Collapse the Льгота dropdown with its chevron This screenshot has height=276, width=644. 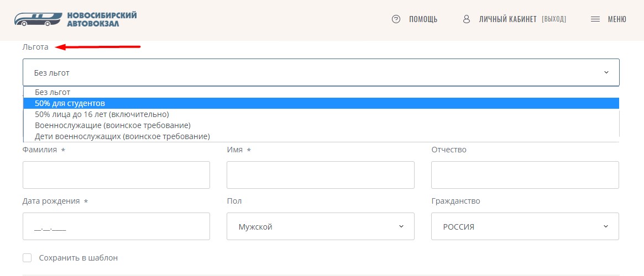606,73
